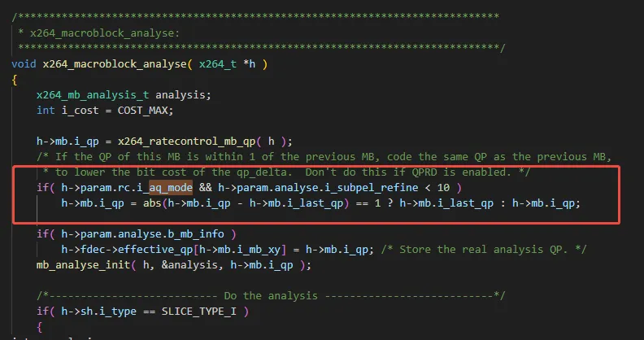Click 'x264_ratecontrol_mb_qp' function call
The width and height of the screenshot is (644, 340).
(186, 142)
